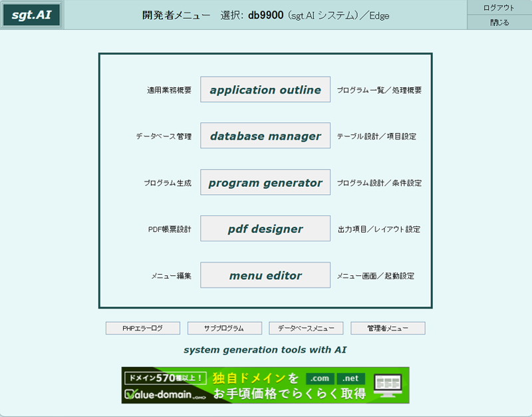The image size is (532, 417).
Task: Open the 管理者メニュー button
Action: click(388, 329)
